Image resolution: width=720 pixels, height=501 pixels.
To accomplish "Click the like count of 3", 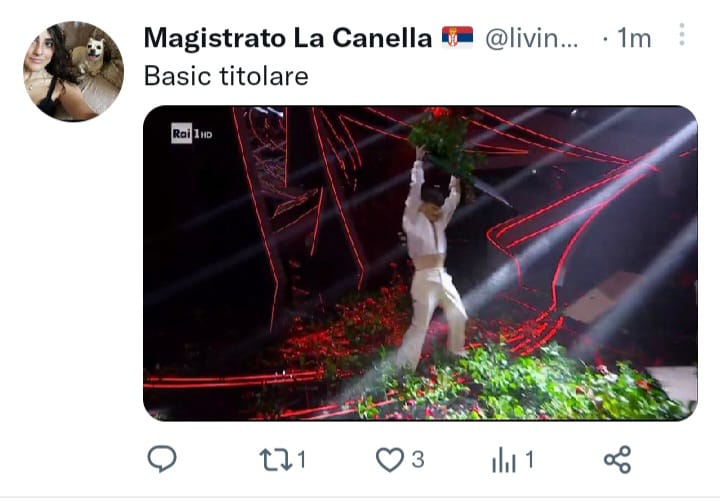I will pyautogui.click(x=417, y=460).
